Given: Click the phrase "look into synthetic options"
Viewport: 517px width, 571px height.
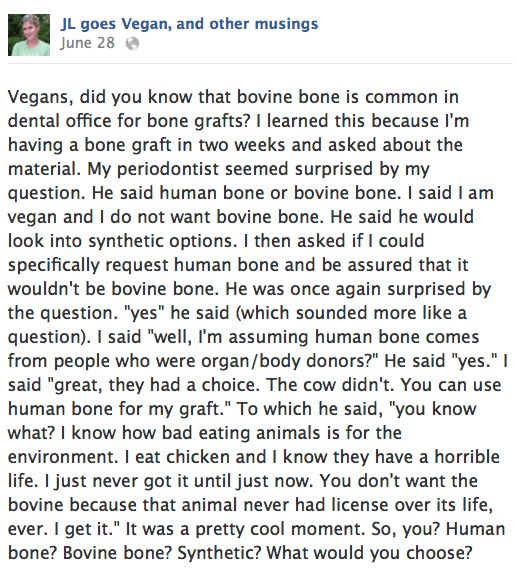Looking at the screenshot, I should point(122,241).
